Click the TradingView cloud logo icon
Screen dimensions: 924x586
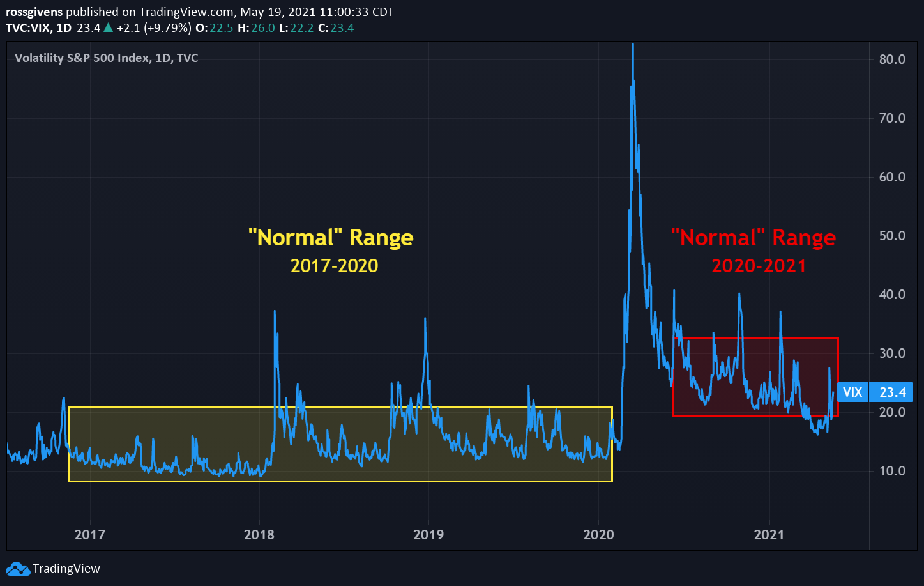[x=17, y=568]
